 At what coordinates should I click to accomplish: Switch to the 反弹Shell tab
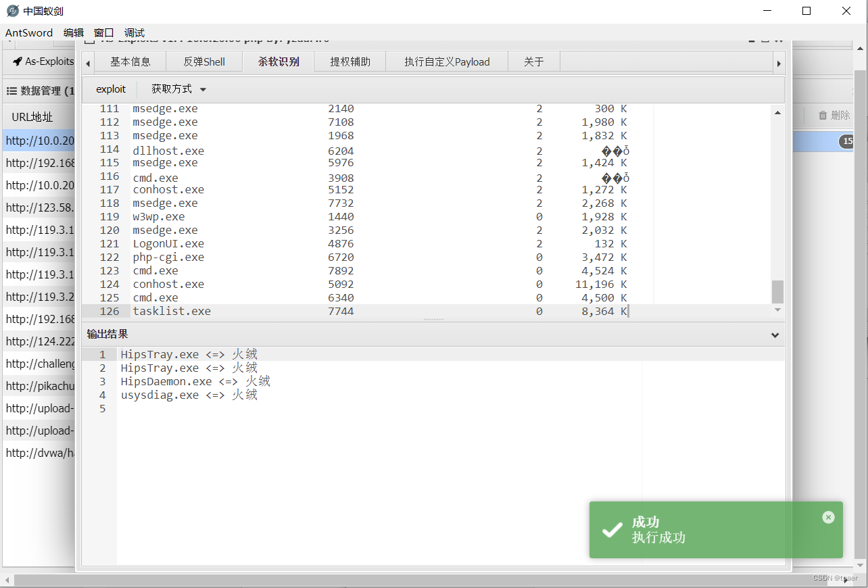click(x=204, y=62)
